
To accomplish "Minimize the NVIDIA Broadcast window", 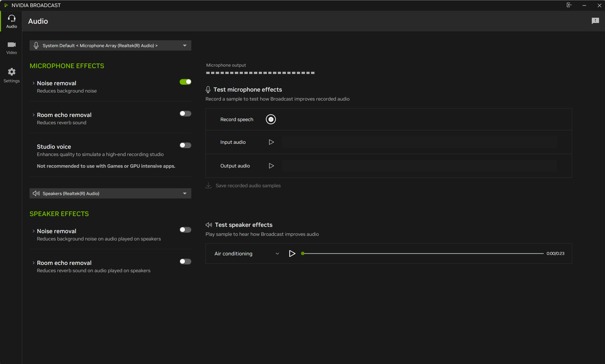I will coord(584,5).
